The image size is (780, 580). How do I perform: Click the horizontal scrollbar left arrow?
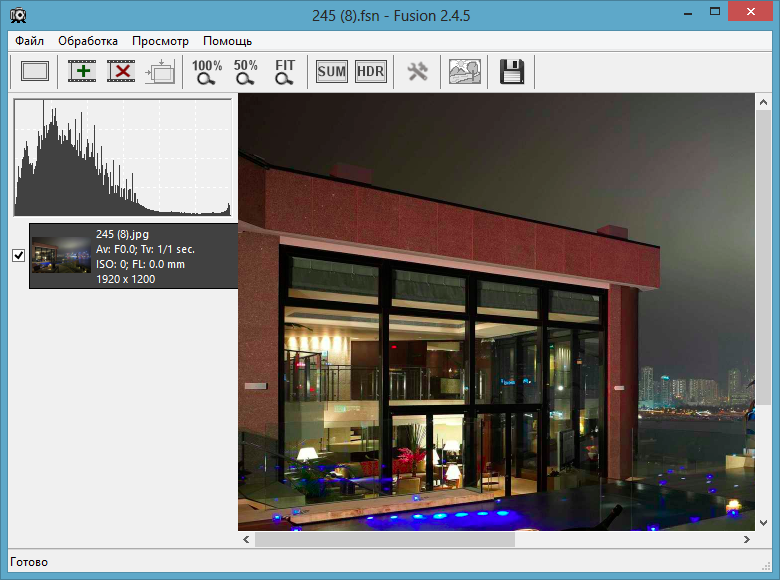246,539
